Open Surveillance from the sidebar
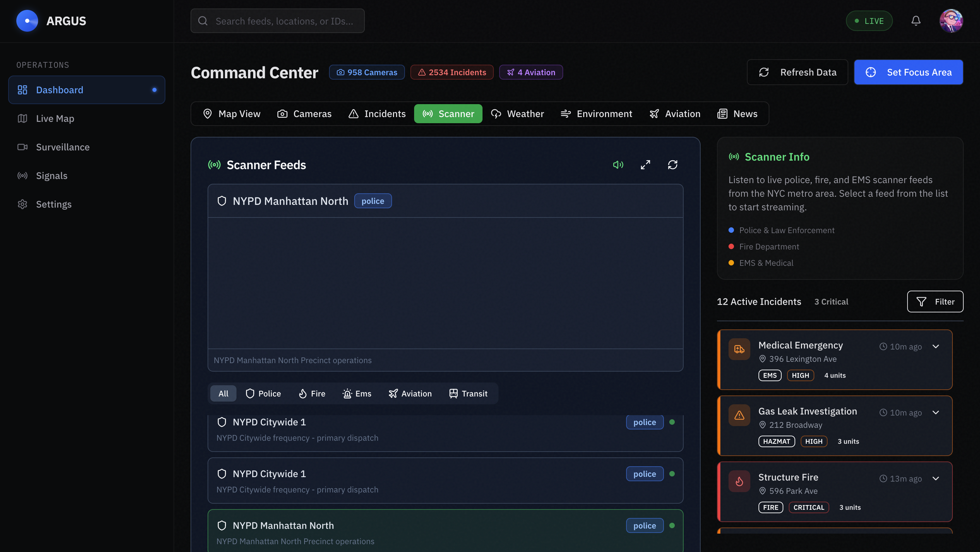 pyautogui.click(x=62, y=147)
